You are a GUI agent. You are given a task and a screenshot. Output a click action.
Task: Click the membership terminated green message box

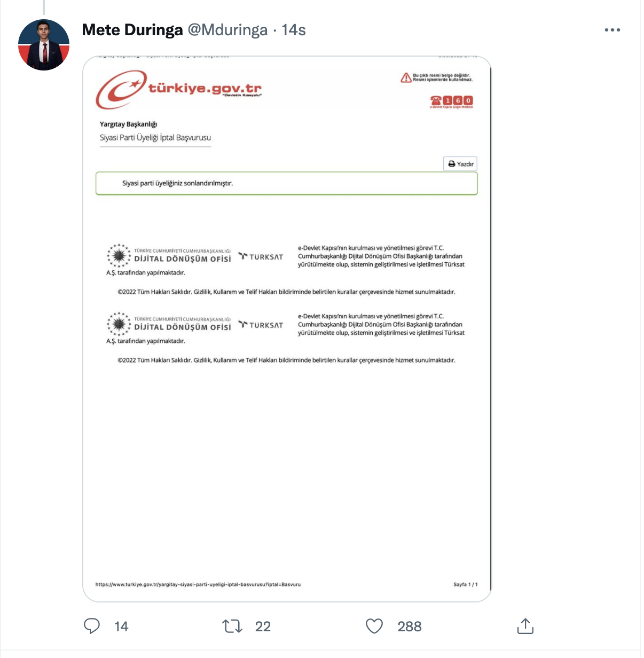pyautogui.click(x=286, y=183)
